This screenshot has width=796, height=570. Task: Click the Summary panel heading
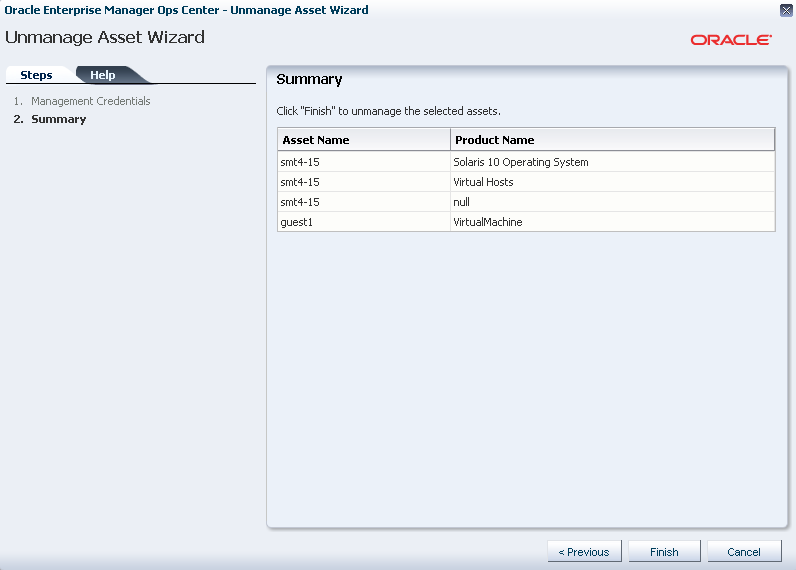click(309, 79)
